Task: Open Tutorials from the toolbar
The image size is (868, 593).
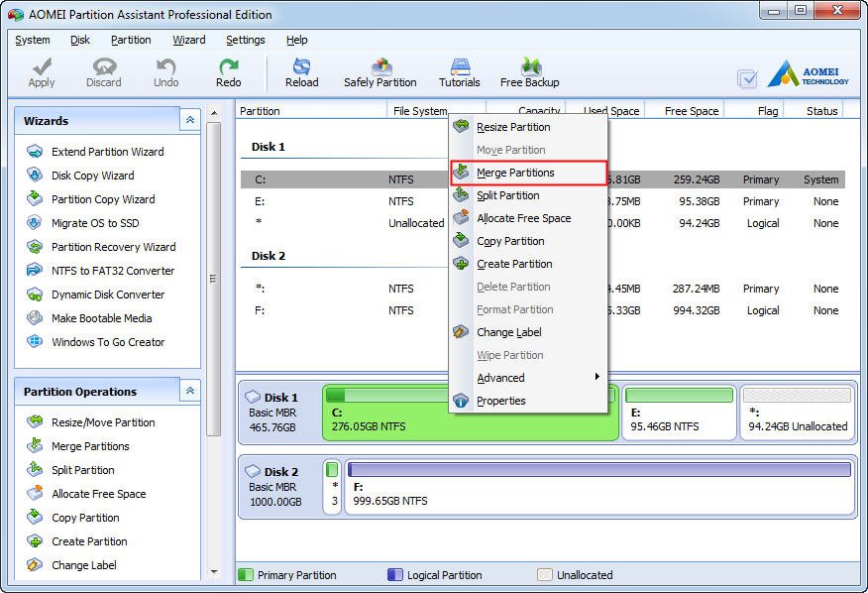Action: [460, 72]
